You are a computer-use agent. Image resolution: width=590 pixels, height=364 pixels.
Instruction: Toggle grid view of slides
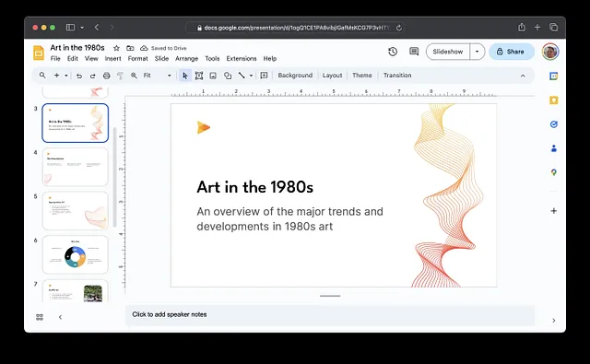click(40, 317)
